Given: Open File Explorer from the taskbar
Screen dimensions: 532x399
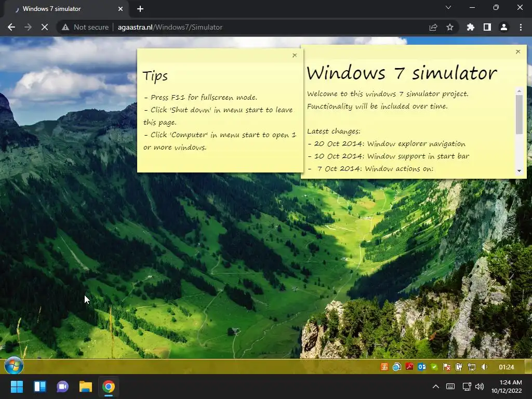Looking at the screenshot, I should tap(86, 387).
